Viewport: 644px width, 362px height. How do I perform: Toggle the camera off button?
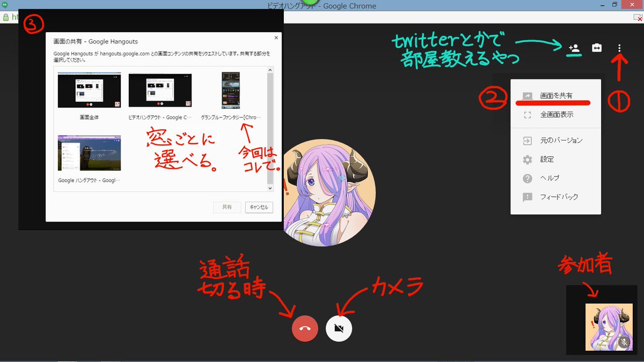pos(339,328)
